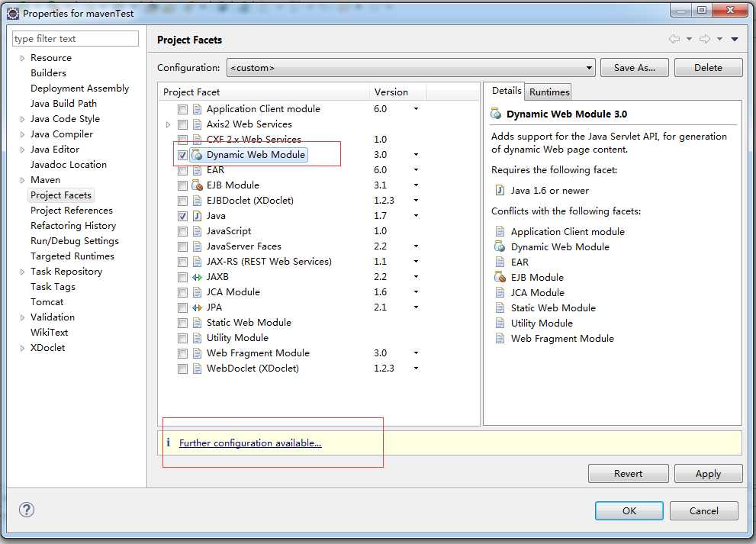Click the back navigation arrow icon
Image resolution: width=756 pixels, height=544 pixels.
tap(674, 39)
